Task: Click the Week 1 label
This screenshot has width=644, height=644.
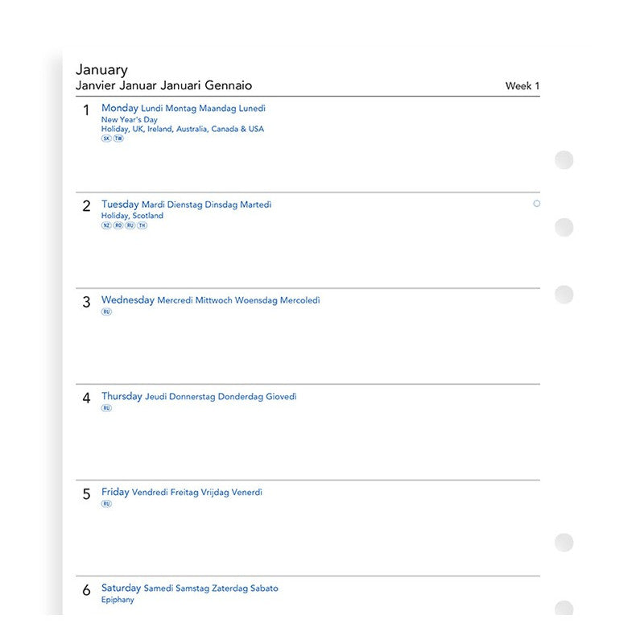Action: point(522,86)
